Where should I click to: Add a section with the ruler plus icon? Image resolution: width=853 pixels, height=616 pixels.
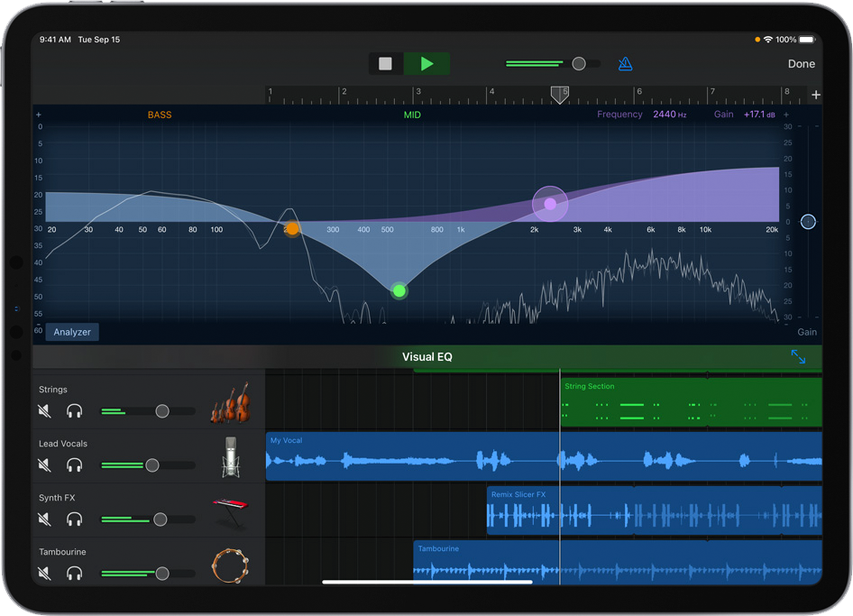pos(815,95)
